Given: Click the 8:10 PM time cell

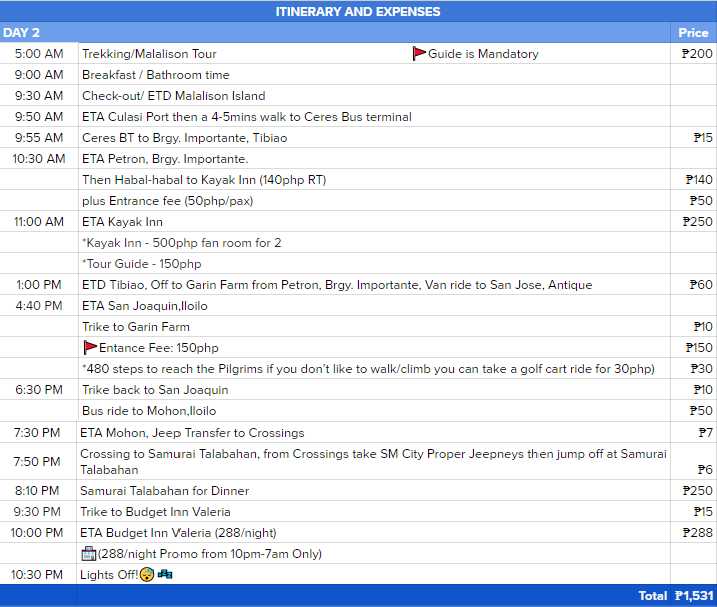Looking at the screenshot, I should coord(38,490).
